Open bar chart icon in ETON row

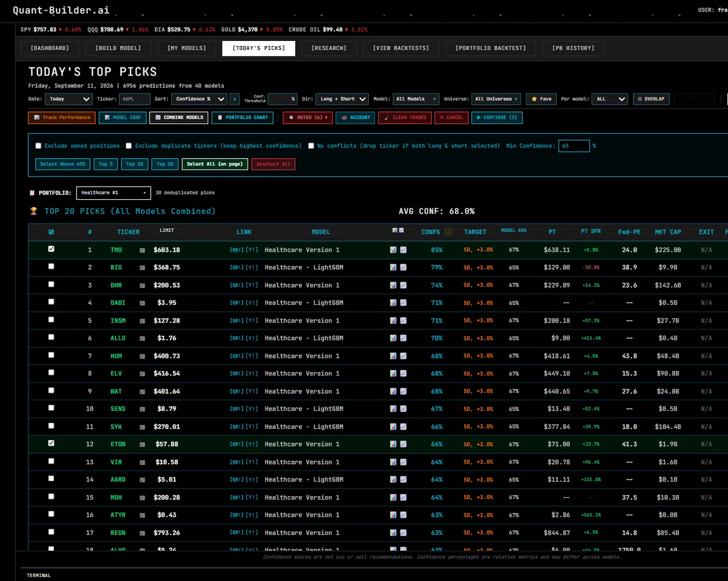[393, 444]
